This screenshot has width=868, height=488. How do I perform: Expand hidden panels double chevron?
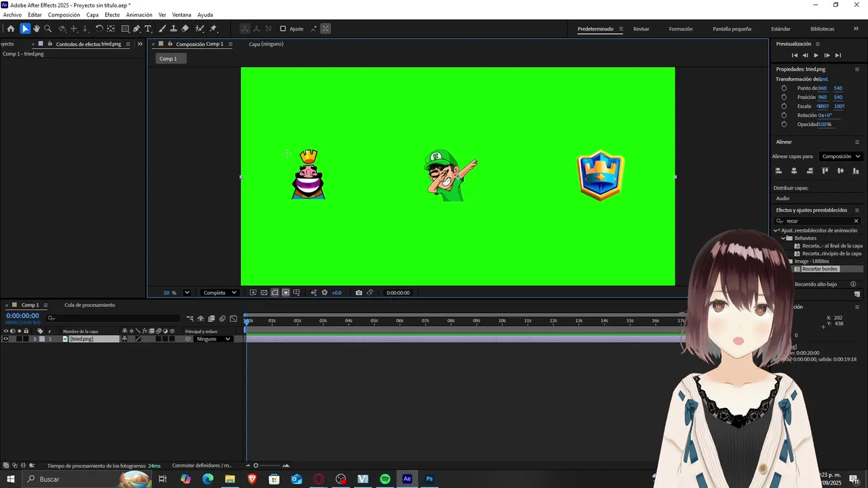pyautogui.click(x=140, y=44)
